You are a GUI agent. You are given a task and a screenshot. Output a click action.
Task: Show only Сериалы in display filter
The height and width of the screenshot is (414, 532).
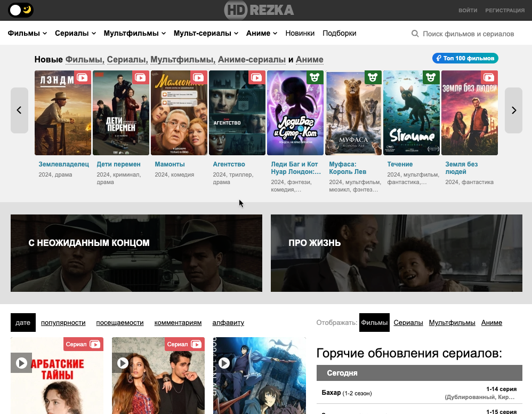pyautogui.click(x=408, y=323)
